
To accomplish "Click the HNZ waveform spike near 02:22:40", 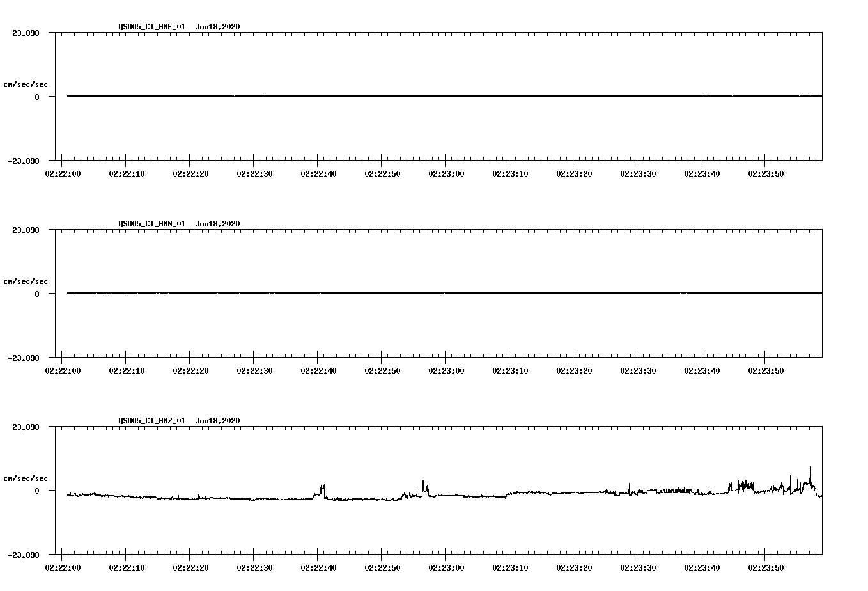I will [321, 491].
